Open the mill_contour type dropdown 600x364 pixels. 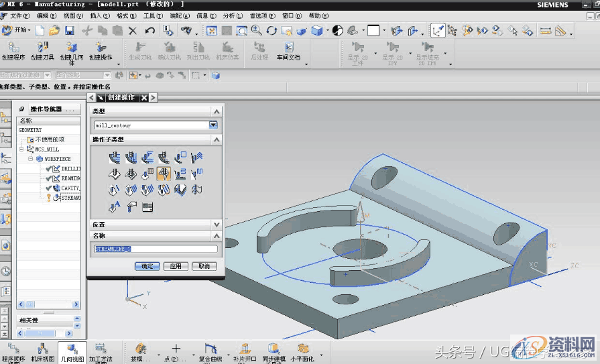(x=213, y=125)
